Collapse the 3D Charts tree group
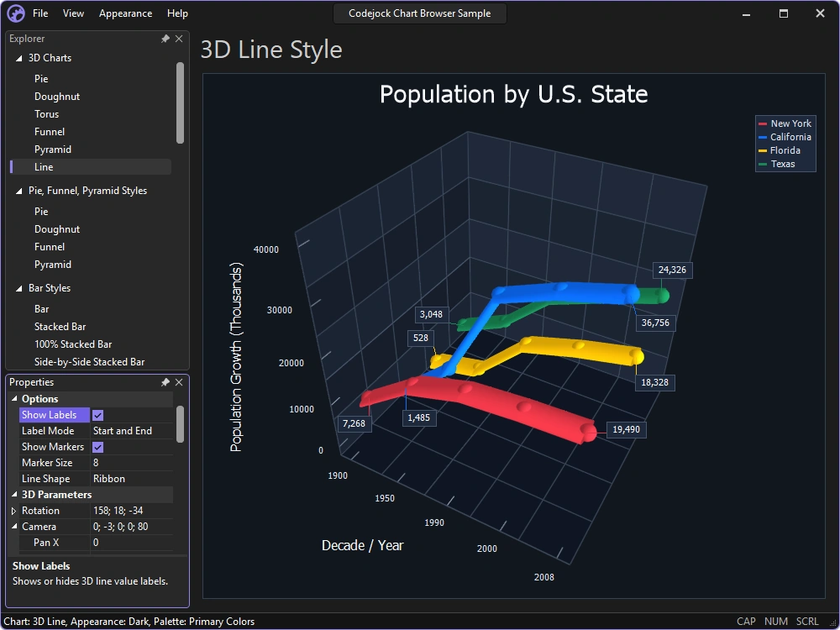Image resolution: width=840 pixels, height=630 pixels. (18, 58)
